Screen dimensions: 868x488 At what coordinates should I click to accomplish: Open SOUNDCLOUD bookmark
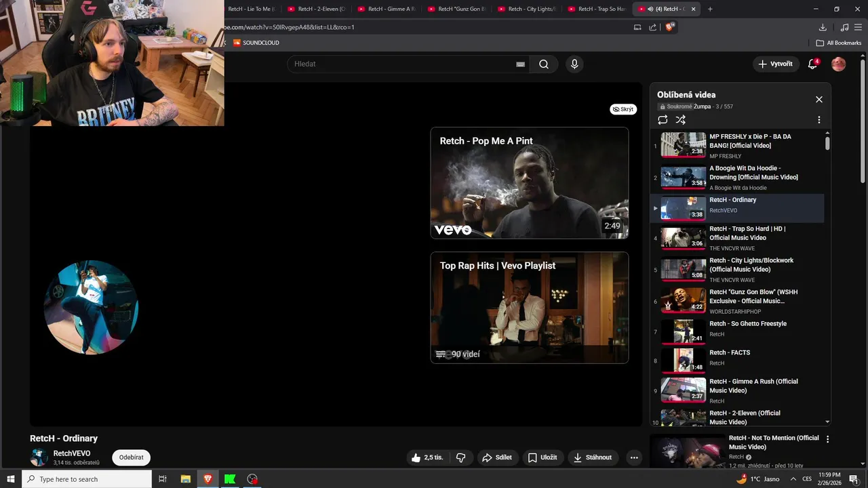pos(256,43)
